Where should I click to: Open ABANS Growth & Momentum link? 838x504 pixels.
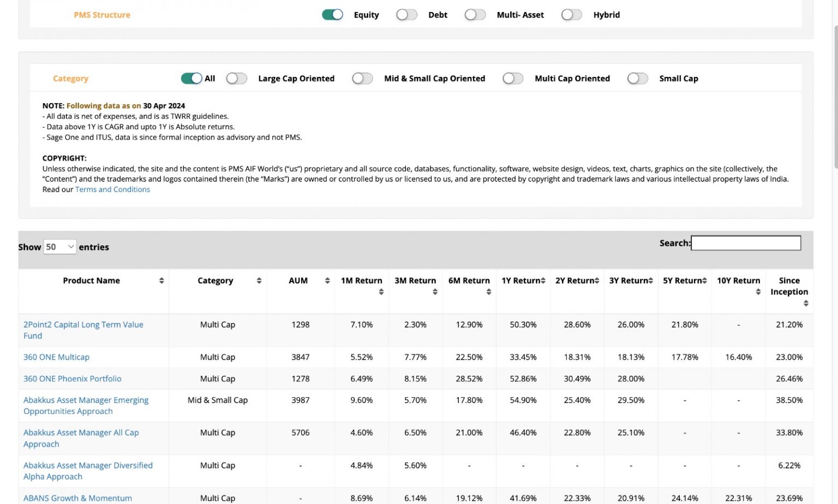[x=77, y=498]
